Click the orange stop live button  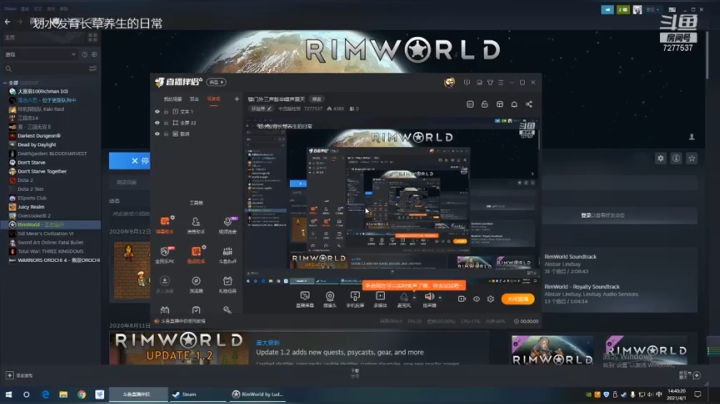coord(518,299)
